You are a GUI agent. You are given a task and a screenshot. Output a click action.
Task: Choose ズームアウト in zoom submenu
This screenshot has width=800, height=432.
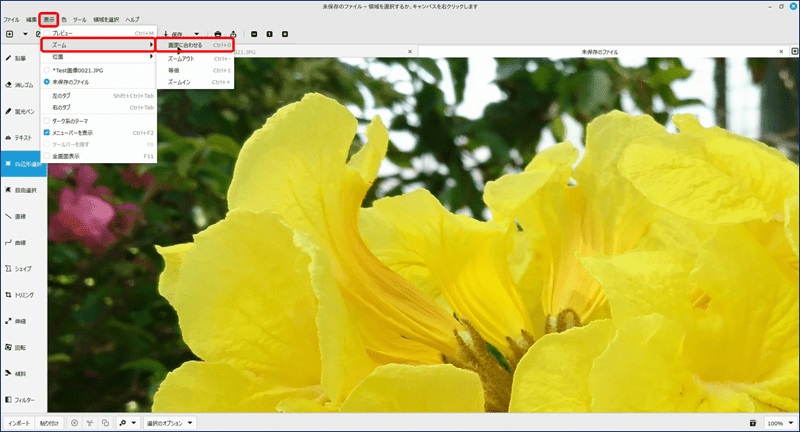point(195,59)
